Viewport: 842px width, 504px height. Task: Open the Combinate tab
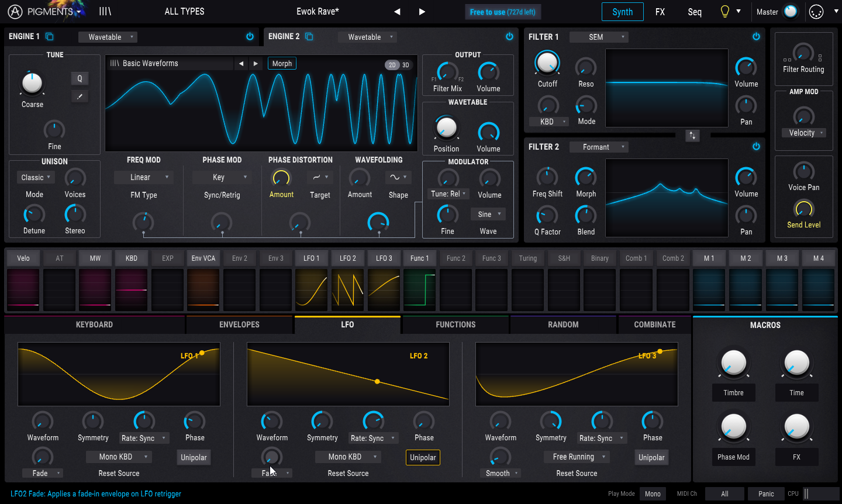(x=654, y=325)
